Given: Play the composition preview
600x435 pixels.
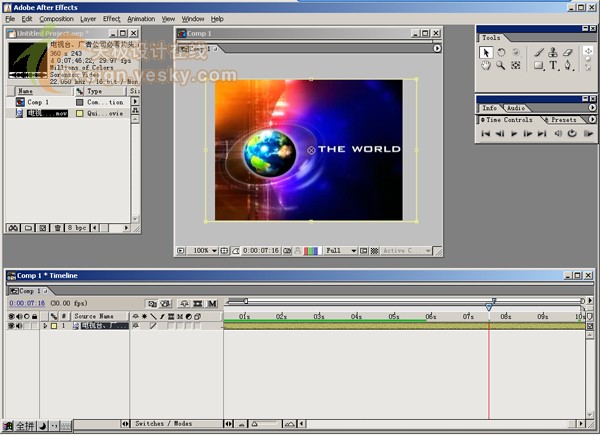Looking at the screenshot, I should tap(514, 134).
